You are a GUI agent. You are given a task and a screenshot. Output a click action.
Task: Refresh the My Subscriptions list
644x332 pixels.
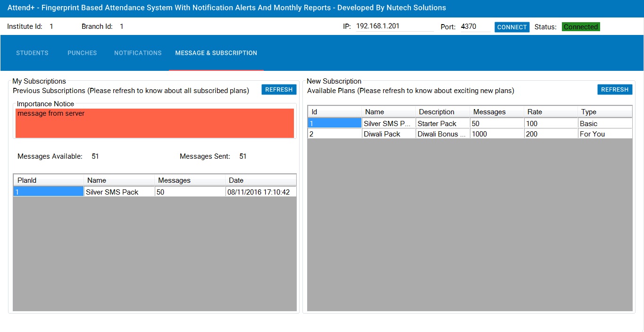pos(279,90)
